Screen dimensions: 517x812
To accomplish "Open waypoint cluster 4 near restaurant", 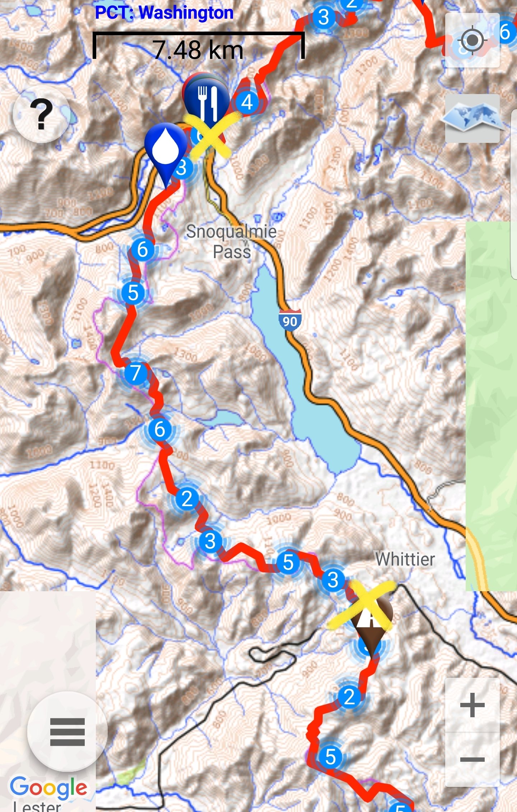I will click(247, 102).
